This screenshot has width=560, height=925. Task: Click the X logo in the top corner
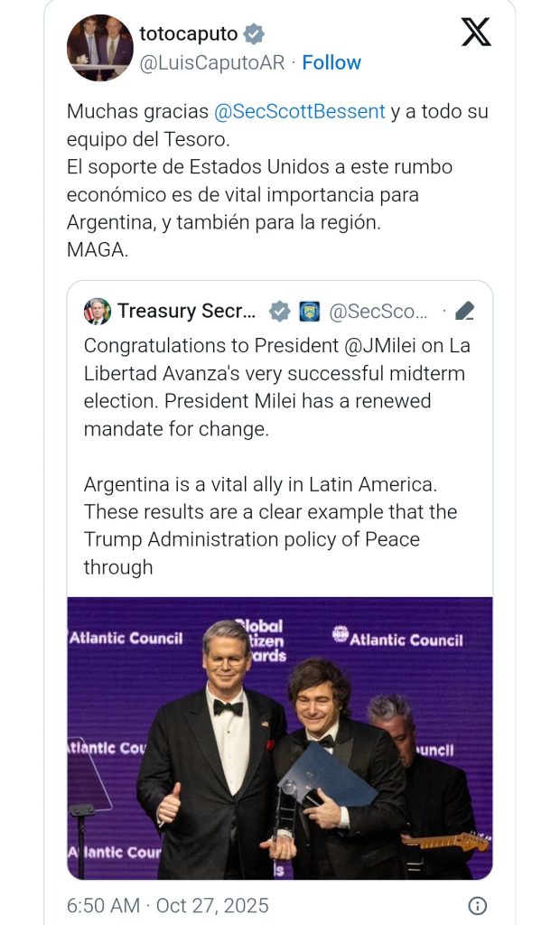pyautogui.click(x=476, y=33)
